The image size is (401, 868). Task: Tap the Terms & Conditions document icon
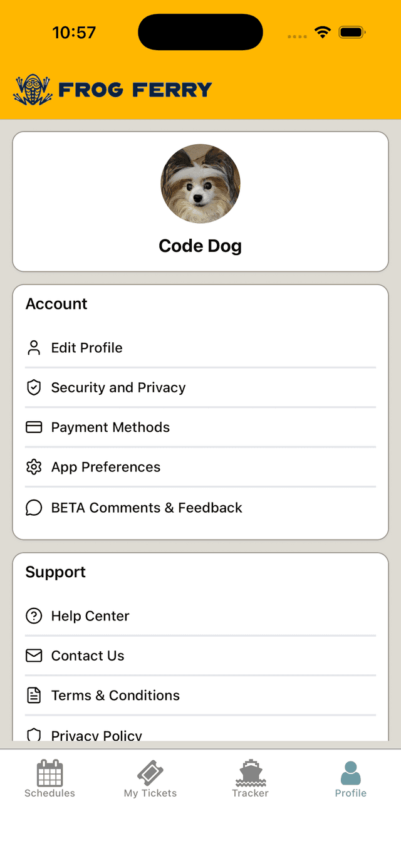click(33, 695)
